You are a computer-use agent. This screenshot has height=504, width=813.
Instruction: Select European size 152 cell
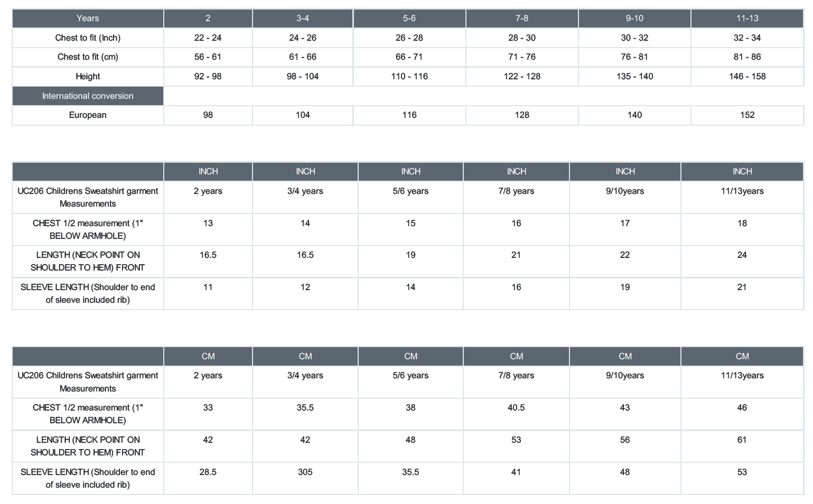[747, 115]
